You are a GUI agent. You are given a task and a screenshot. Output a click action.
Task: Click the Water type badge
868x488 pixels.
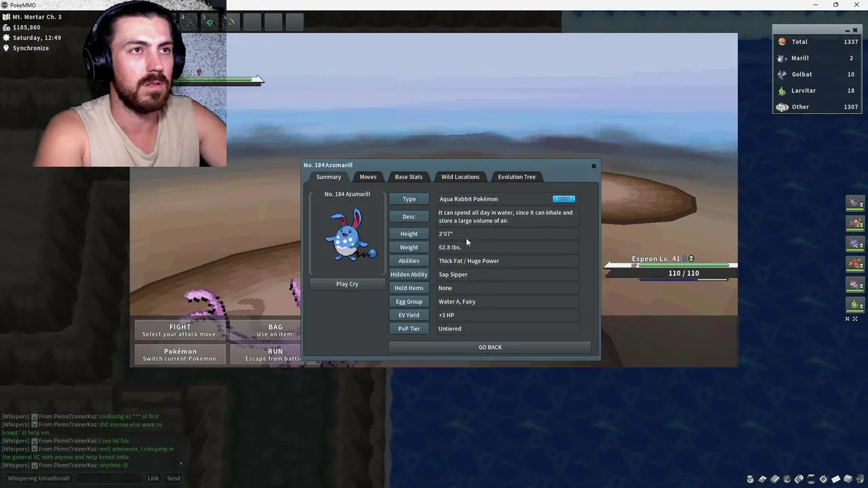(x=564, y=199)
